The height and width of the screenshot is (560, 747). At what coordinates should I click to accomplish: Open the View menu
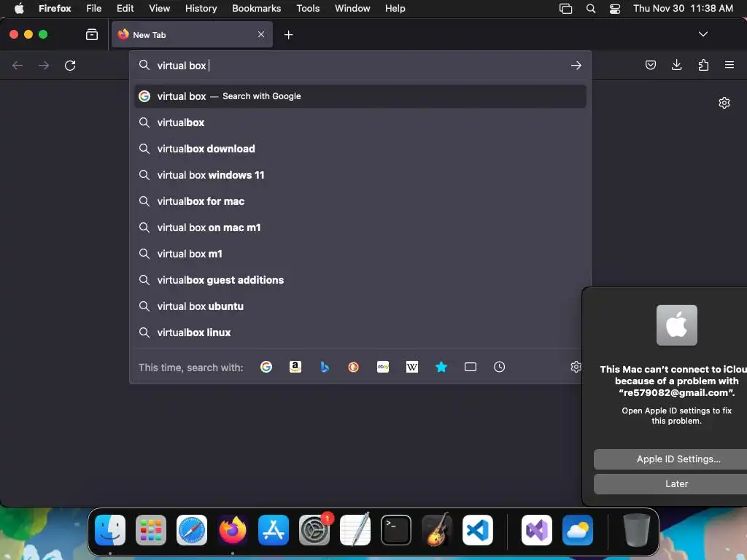(159, 8)
